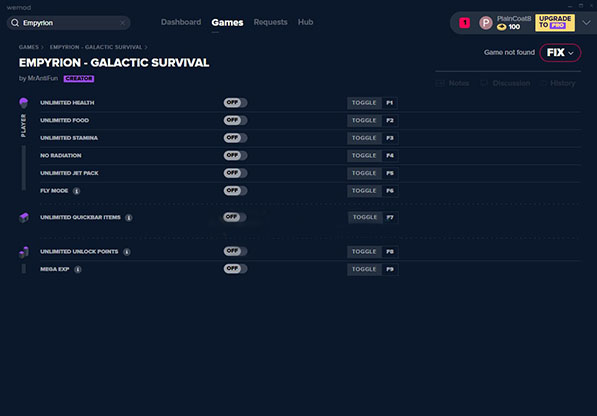Toggle Unlimited Health switch
Screen dimensions: 597x416
tap(235, 103)
